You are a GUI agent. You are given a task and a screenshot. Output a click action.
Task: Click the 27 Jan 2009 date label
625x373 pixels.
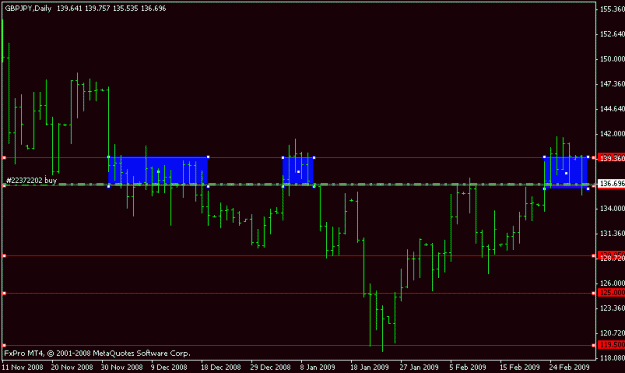pos(419,367)
